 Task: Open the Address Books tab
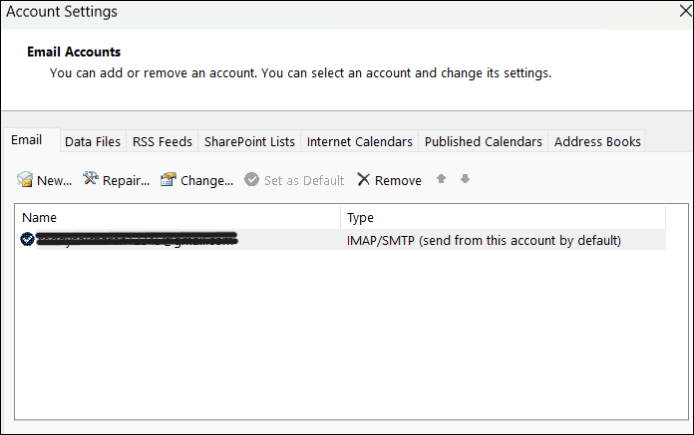[597, 142]
